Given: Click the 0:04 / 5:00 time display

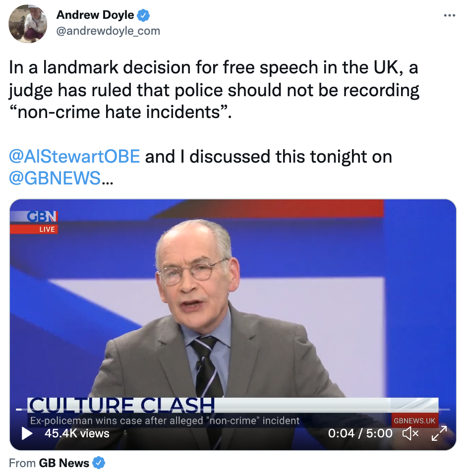Looking at the screenshot, I should click(360, 433).
